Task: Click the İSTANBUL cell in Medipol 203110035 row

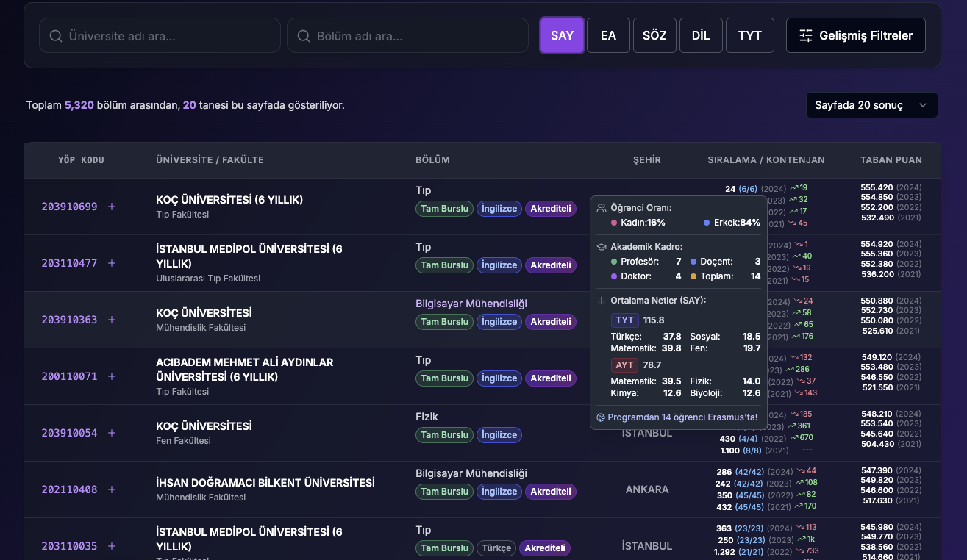Action: pos(647,546)
